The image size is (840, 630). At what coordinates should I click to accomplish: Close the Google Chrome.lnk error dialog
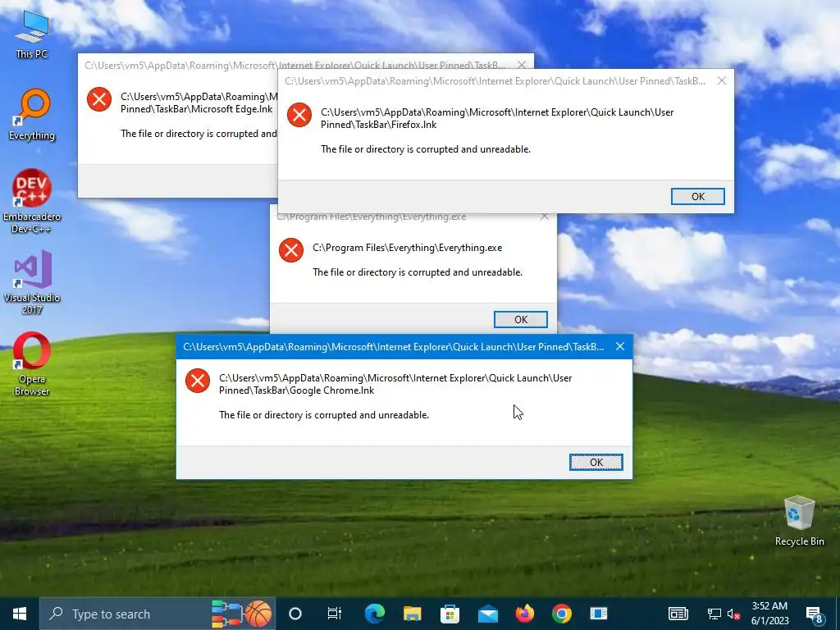coord(620,347)
